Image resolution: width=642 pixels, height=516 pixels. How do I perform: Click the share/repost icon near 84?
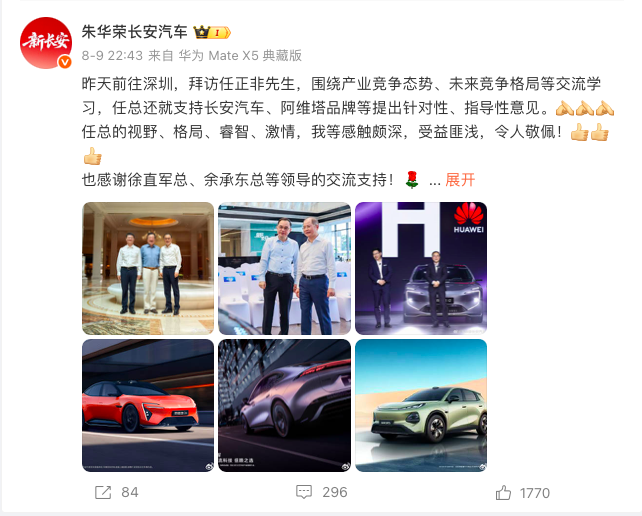103,492
